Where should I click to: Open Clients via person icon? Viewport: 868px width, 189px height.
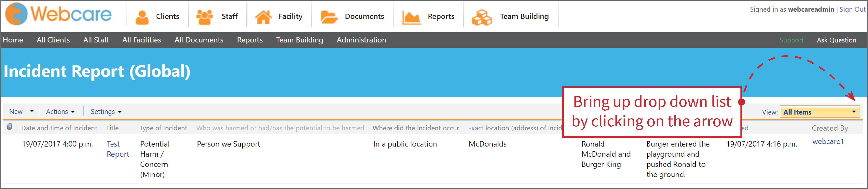click(142, 17)
